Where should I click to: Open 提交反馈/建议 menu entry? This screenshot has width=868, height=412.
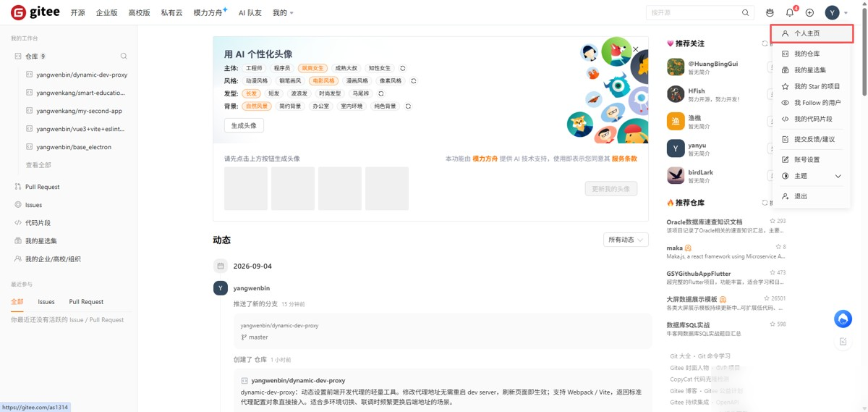(x=811, y=139)
